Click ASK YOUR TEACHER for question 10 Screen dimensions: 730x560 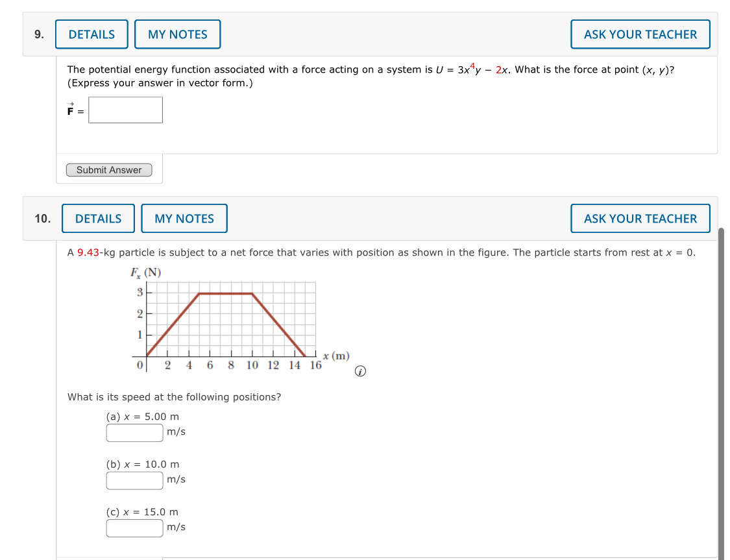(x=640, y=218)
